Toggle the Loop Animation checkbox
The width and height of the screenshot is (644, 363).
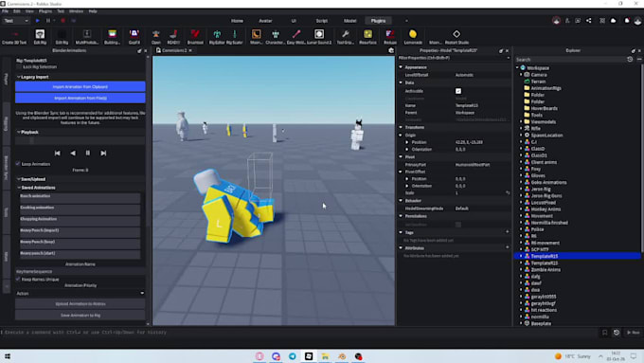click(18, 164)
